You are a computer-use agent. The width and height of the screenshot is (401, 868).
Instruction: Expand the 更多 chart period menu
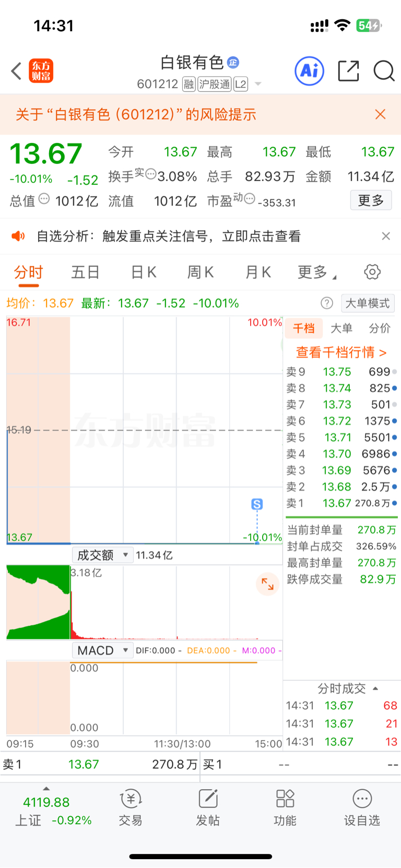point(317,272)
